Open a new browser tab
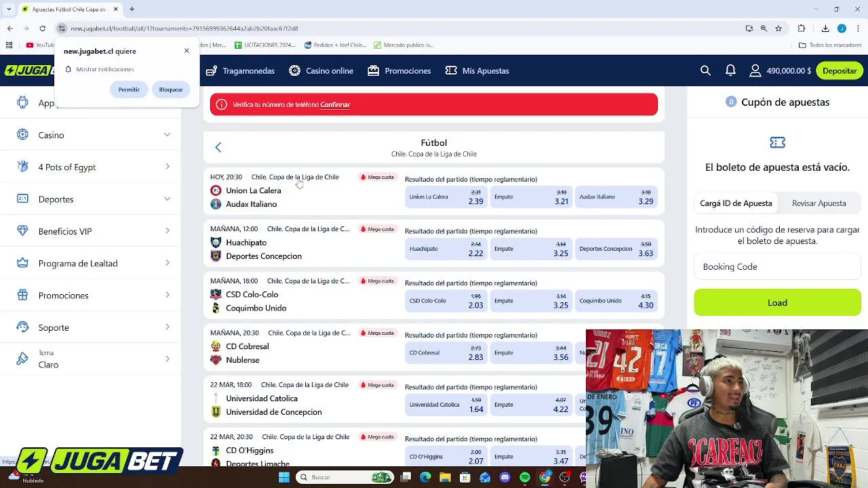The image size is (868, 488). (132, 9)
